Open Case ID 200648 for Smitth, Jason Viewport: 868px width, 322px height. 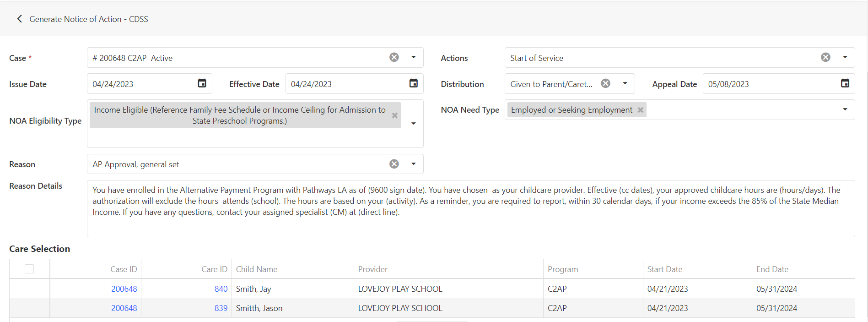124,308
